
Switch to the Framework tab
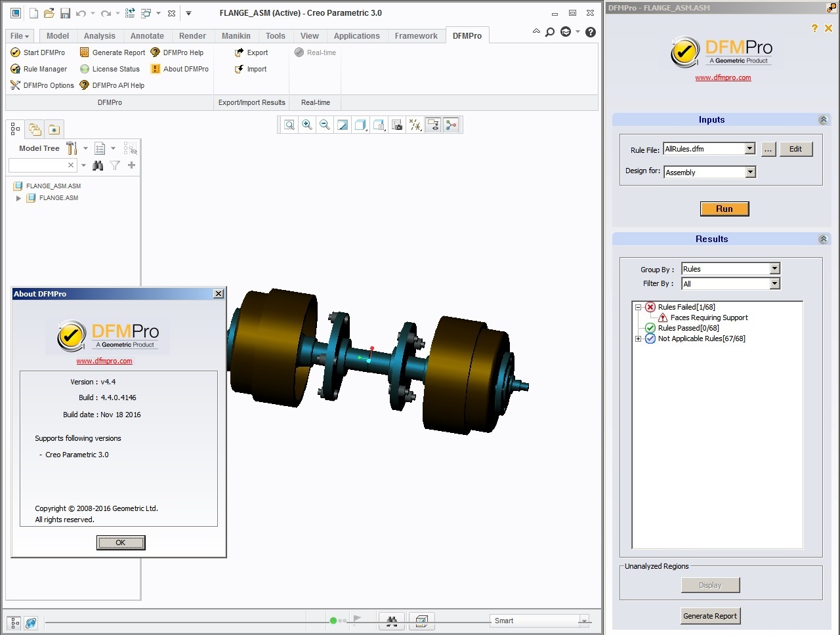click(416, 36)
